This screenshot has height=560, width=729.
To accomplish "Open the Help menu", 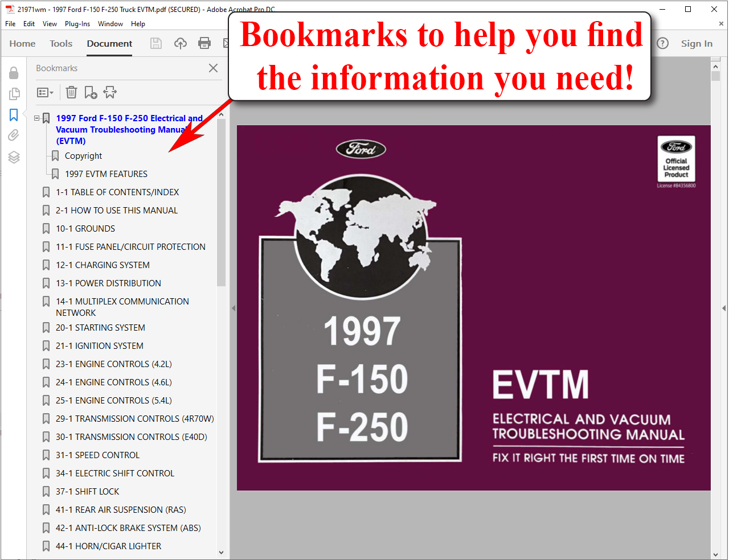I will click(x=138, y=24).
